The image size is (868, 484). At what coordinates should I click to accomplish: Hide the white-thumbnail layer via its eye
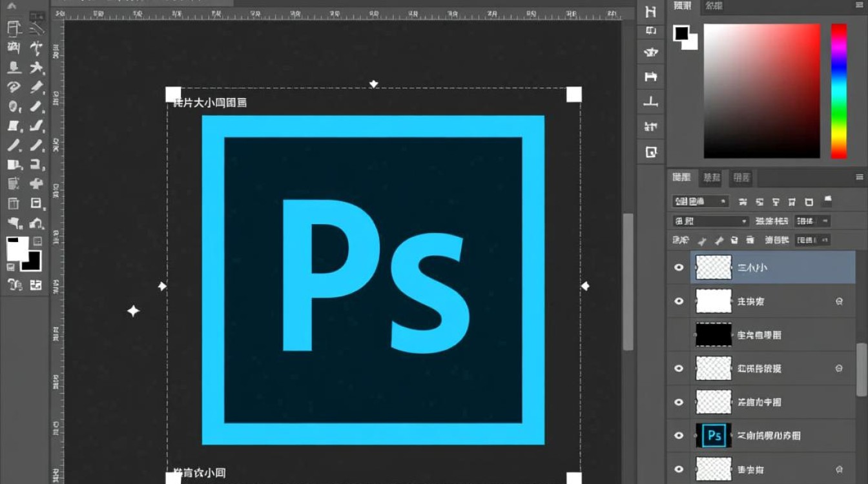[679, 301]
